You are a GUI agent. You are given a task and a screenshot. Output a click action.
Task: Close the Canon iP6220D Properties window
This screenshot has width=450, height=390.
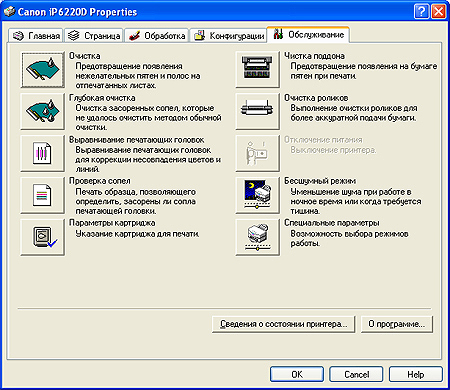[x=439, y=12]
